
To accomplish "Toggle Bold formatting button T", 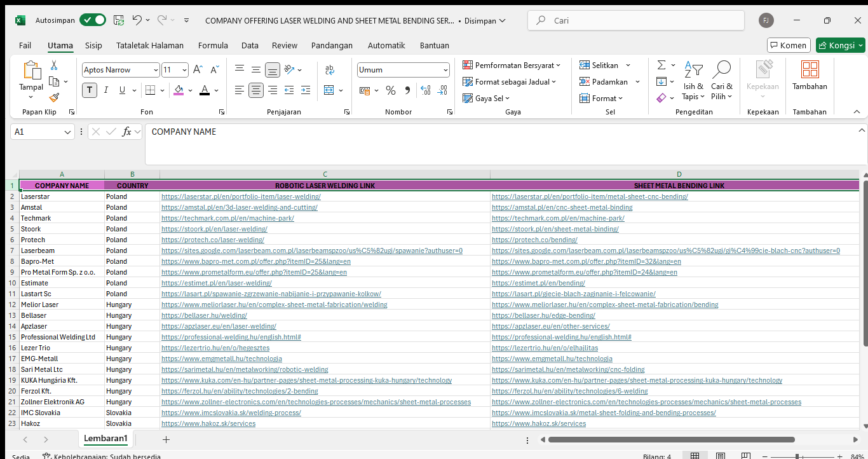I will [x=90, y=90].
